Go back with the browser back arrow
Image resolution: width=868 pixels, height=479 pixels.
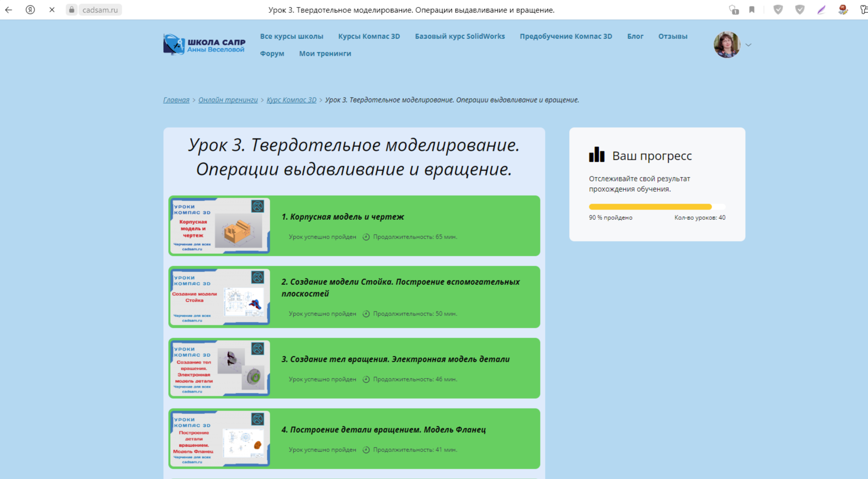point(9,10)
